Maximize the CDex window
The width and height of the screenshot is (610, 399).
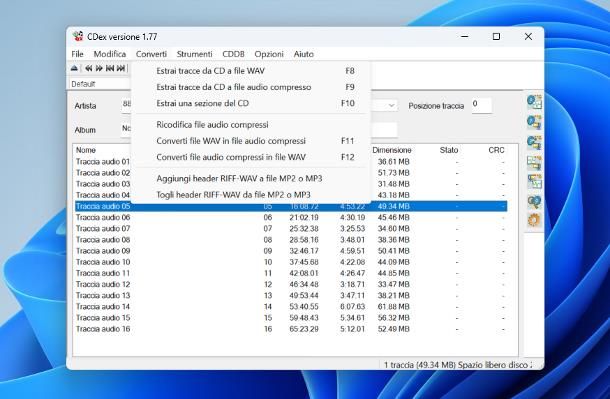tap(496, 37)
